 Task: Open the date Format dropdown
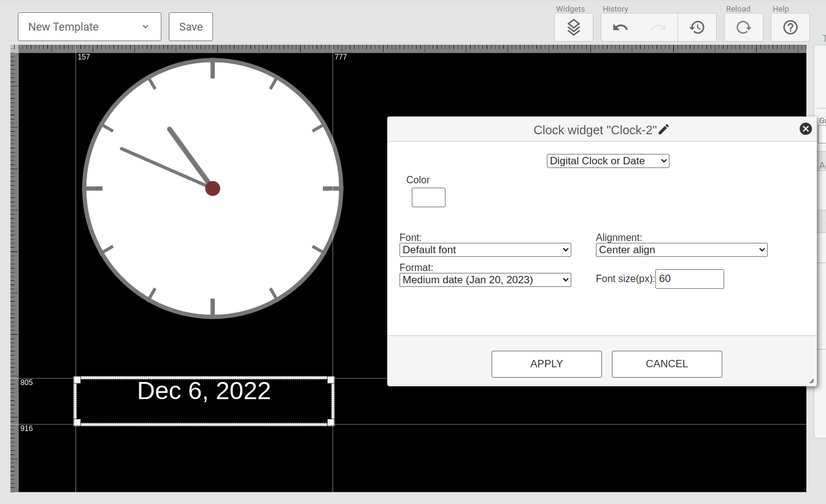(485, 280)
